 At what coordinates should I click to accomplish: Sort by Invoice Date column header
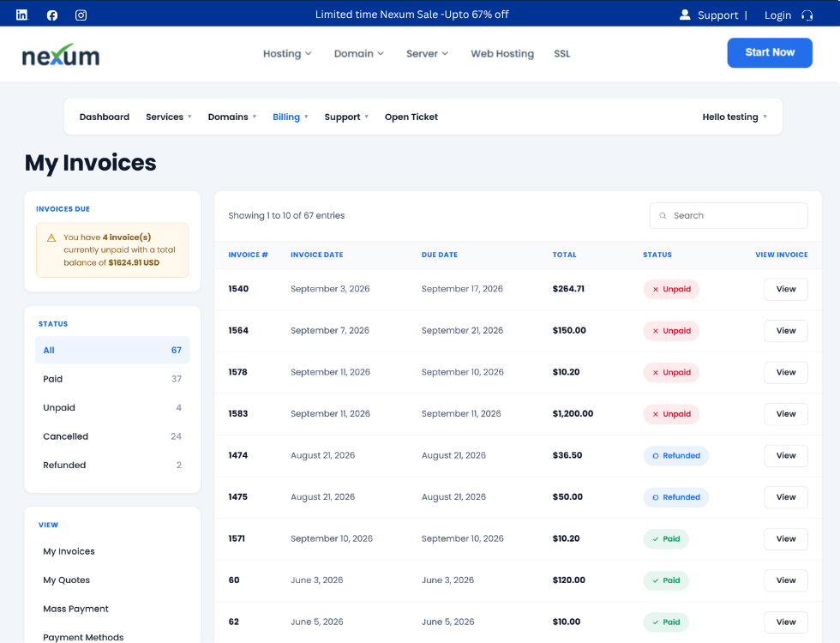[x=316, y=255]
